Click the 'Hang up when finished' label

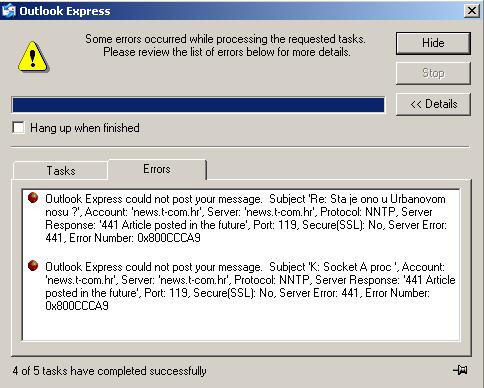pos(85,128)
